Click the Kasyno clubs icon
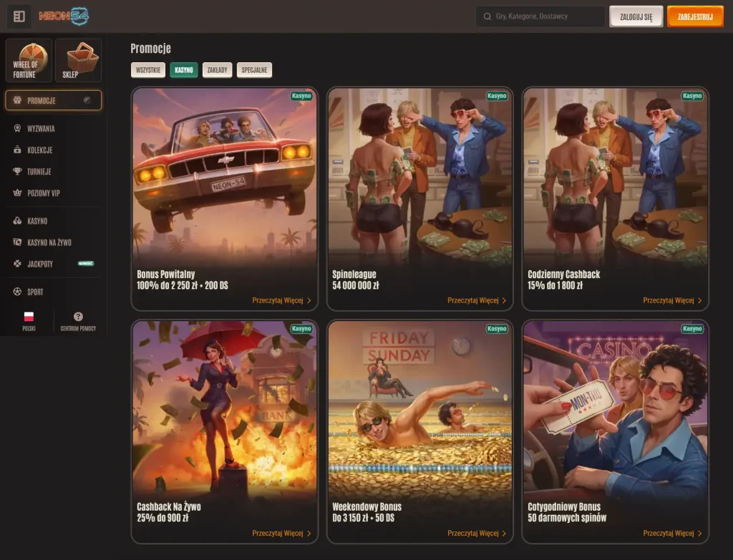733x560 pixels. tap(17, 221)
